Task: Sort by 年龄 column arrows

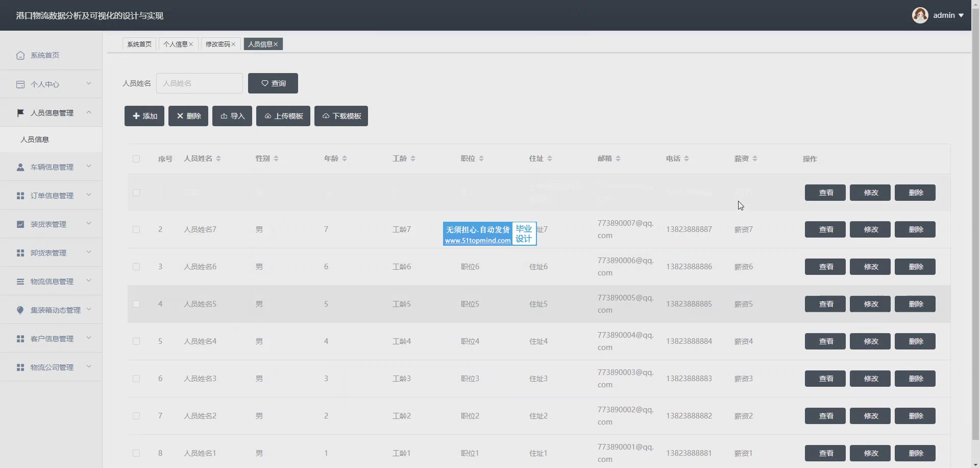Action: point(345,159)
